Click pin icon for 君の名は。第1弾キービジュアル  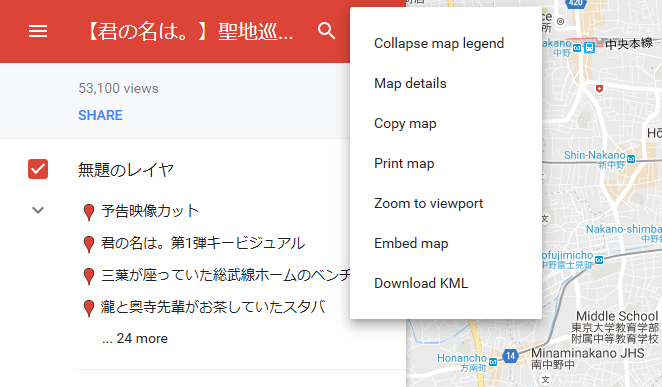tap(89, 244)
